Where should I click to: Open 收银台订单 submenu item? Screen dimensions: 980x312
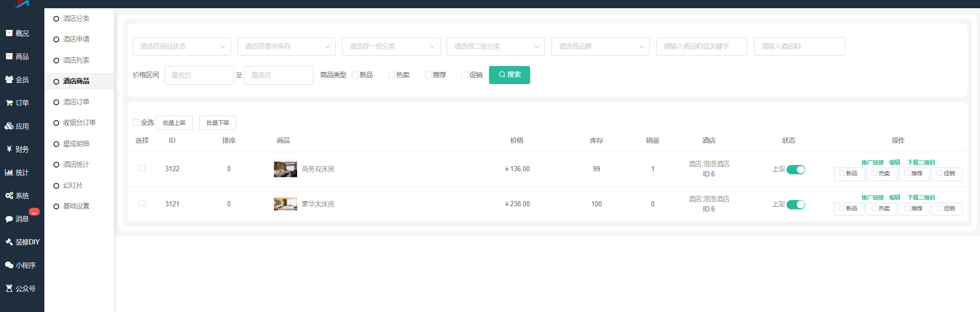click(79, 123)
